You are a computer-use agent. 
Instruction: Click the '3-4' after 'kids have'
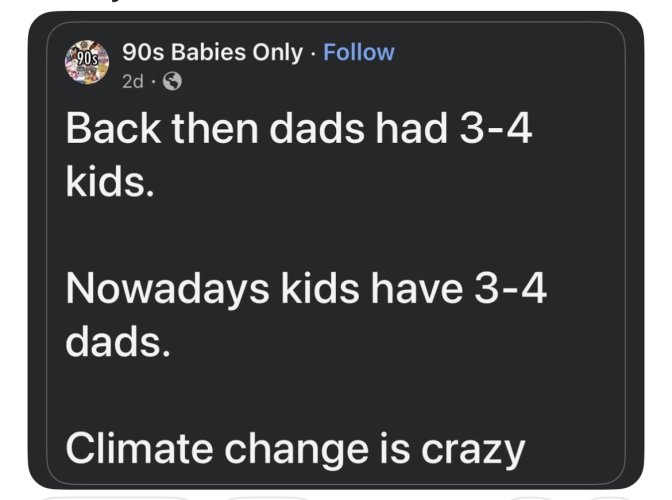click(x=510, y=288)
